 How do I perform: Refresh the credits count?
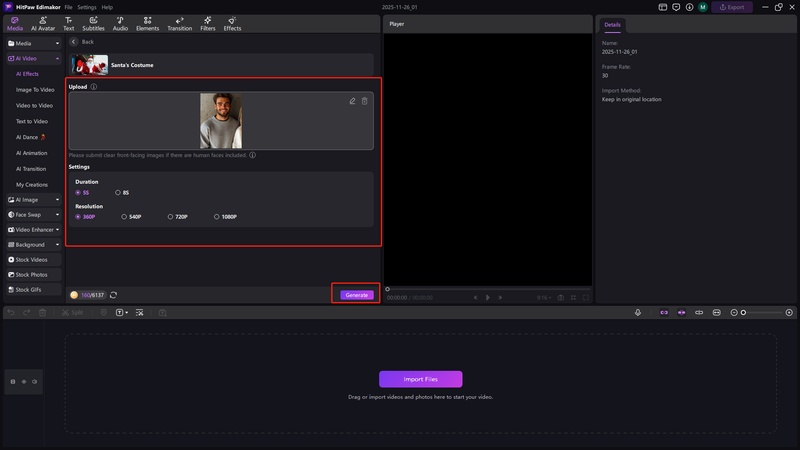[113, 295]
